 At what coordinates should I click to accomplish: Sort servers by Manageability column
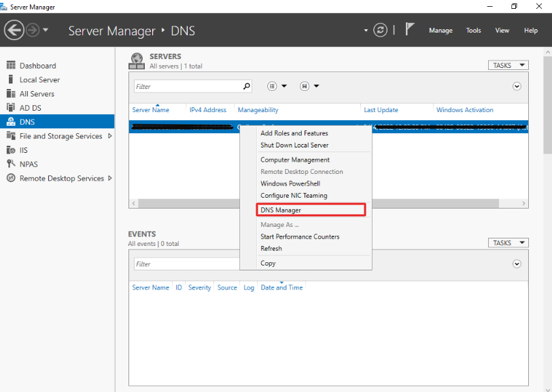tap(258, 110)
